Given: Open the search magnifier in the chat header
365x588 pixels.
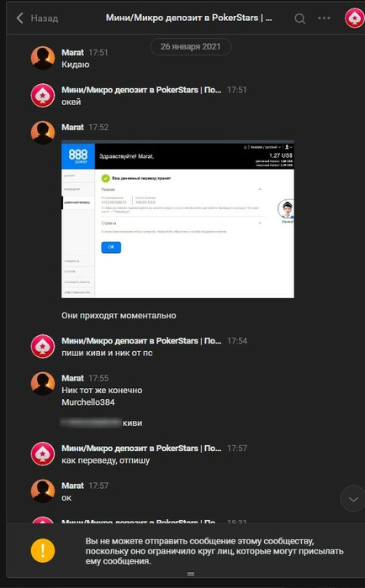Looking at the screenshot, I should click(299, 18).
